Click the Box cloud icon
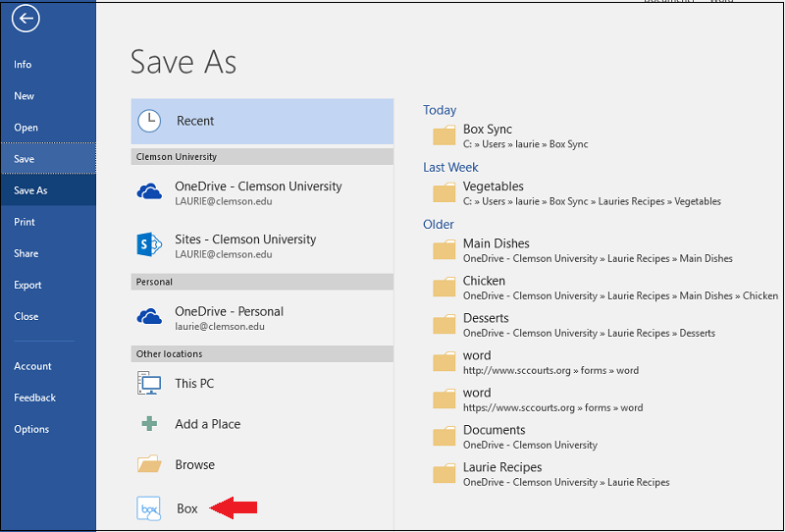 (149, 508)
